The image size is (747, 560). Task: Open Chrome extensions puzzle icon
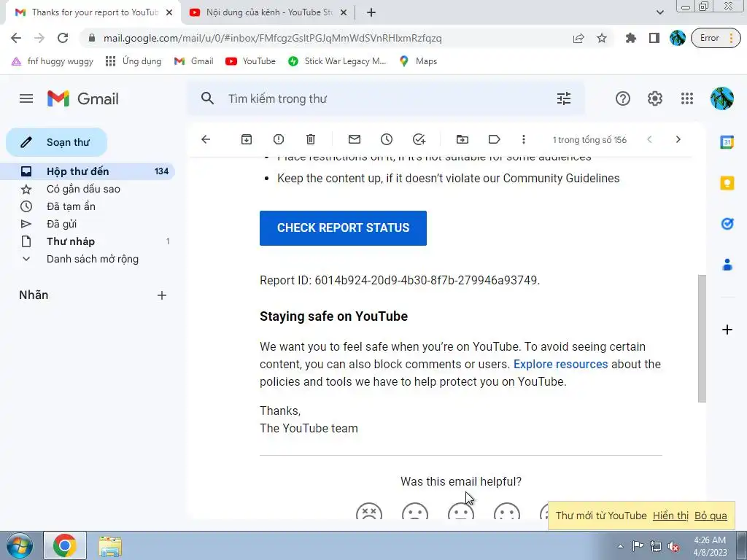click(631, 38)
